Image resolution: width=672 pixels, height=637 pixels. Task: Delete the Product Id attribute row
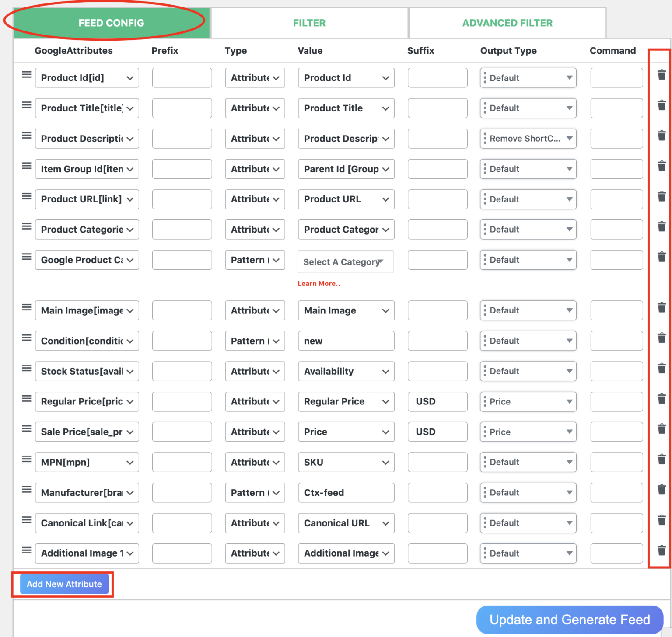pos(661,74)
